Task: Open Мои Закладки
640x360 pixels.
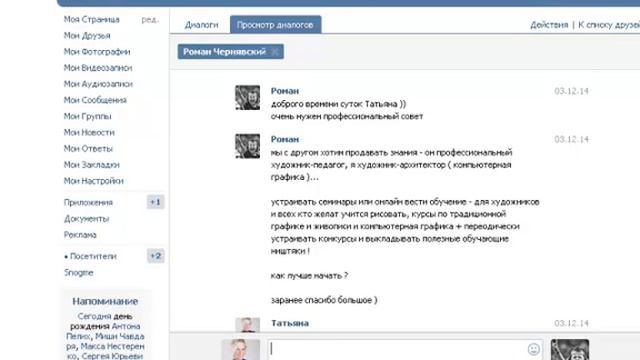Action: coord(91,165)
